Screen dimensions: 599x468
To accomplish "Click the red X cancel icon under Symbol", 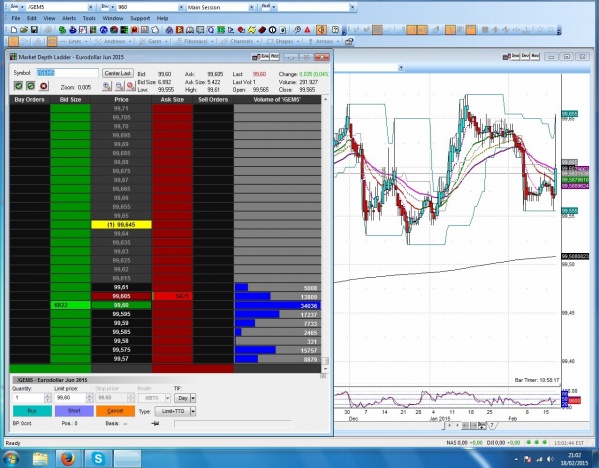I will (x=44, y=86).
